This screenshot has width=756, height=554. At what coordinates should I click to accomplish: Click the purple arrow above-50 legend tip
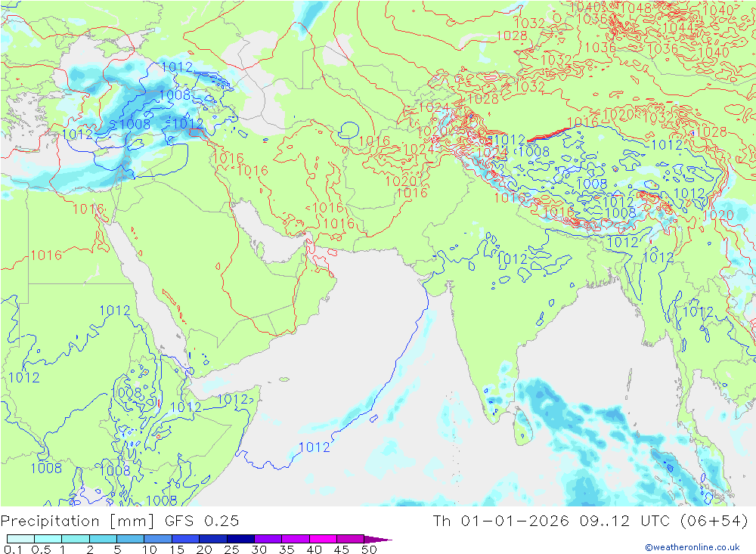click(378, 539)
